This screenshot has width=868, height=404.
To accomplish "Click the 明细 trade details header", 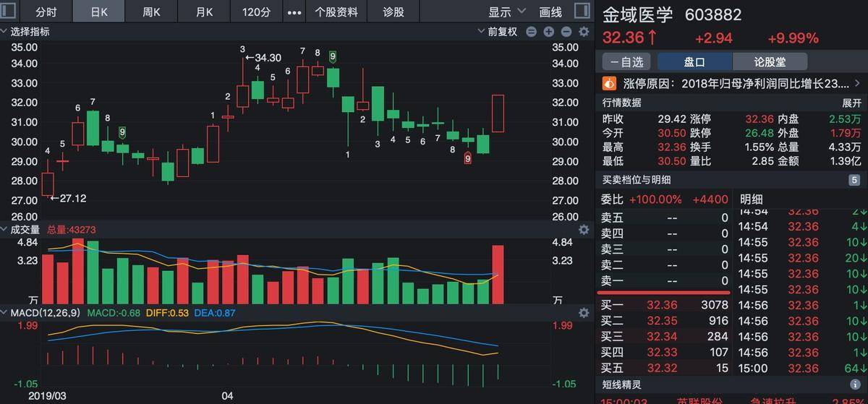I will tap(751, 199).
